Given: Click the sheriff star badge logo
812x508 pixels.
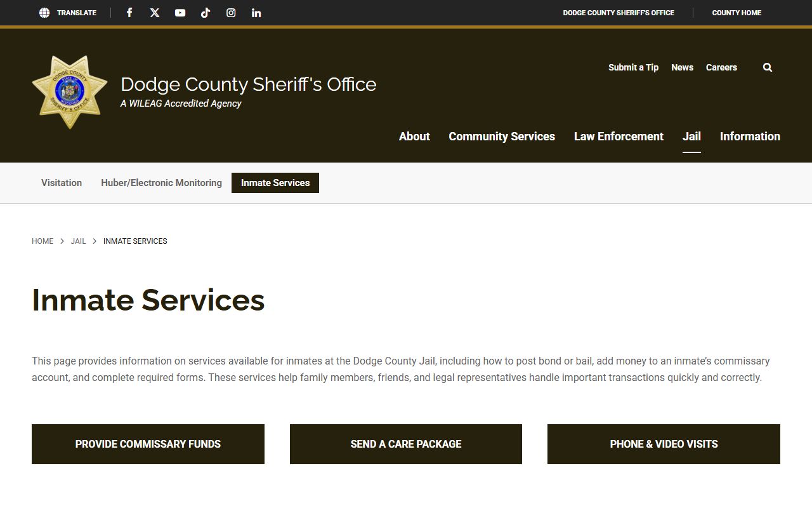Looking at the screenshot, I should 70,92.
